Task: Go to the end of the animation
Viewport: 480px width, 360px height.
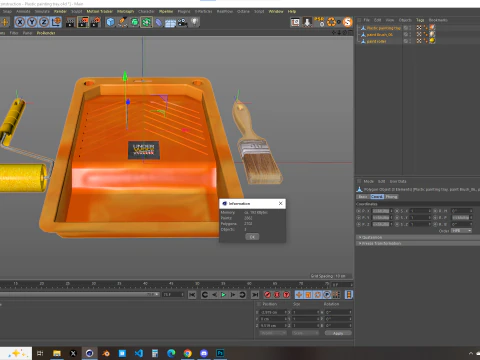Action: pos(255,295)
